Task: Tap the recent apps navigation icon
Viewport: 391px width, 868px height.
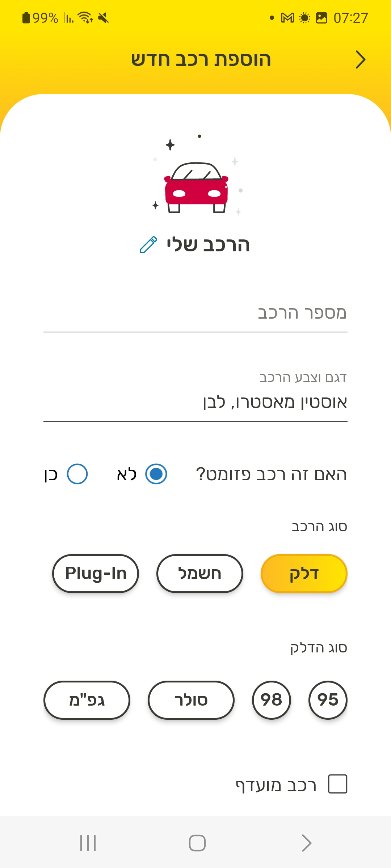Action: pyautogui.click(x=88, y=843)
